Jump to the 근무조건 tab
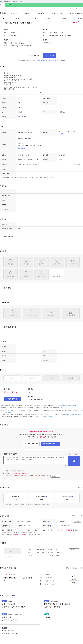Viewport: 83px width, 644px height. pos(18,19)
